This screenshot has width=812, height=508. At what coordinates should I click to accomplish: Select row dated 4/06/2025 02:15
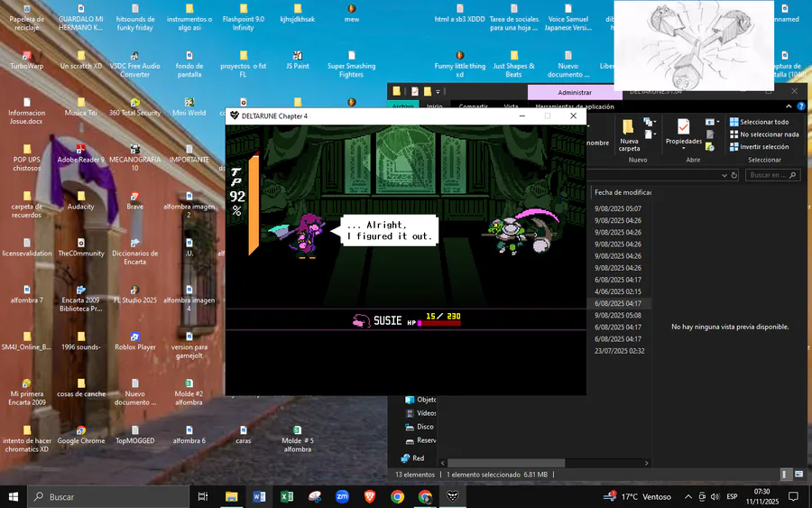click(618, 291)
